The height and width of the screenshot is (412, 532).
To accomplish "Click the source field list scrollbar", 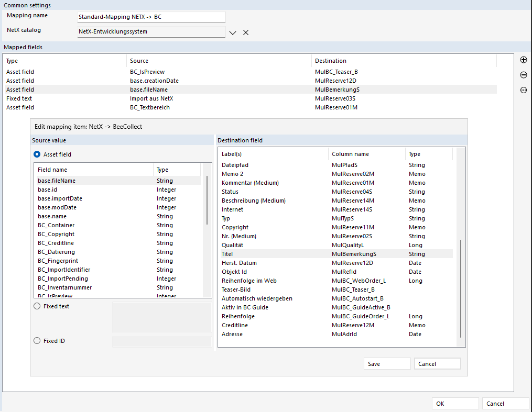I will (x=207, y=199).
